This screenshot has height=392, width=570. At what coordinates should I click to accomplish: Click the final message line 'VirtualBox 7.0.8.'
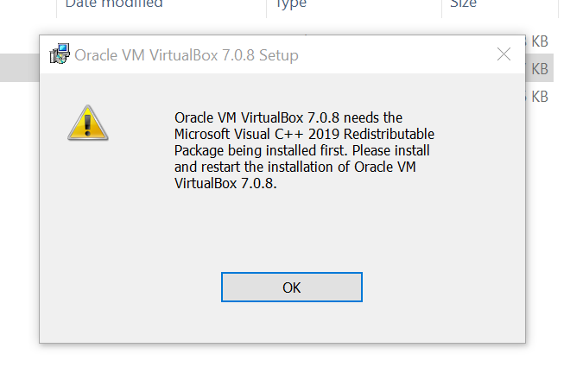pyautogui.click(x=225, y=183)
